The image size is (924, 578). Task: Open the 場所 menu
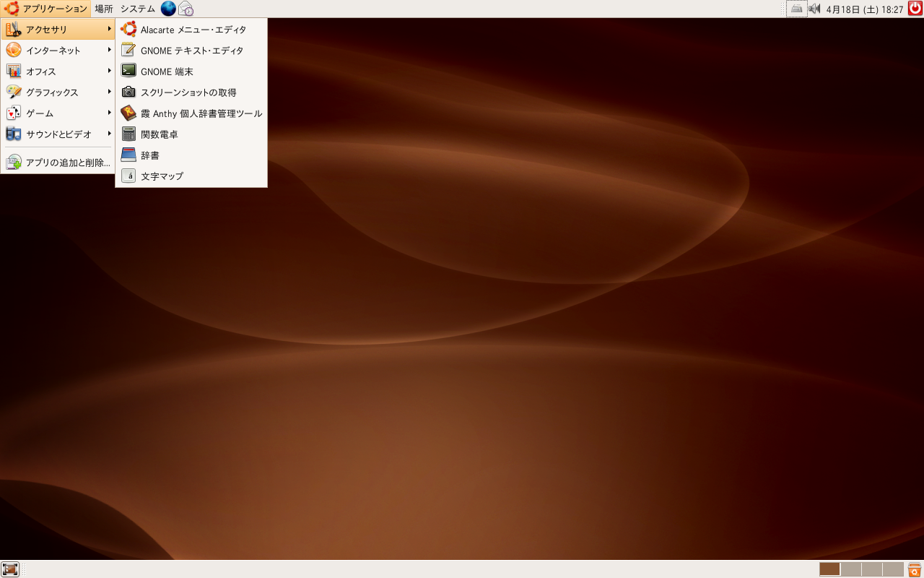[103, 9]
